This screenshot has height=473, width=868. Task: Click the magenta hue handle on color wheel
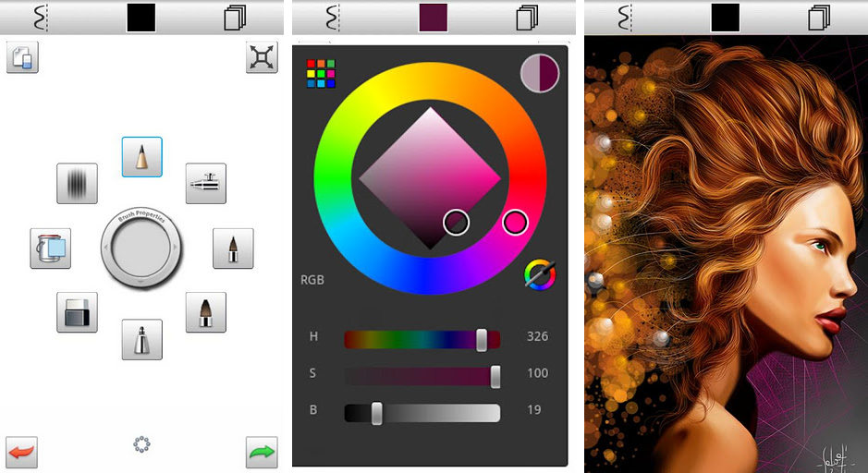[515, 222]
